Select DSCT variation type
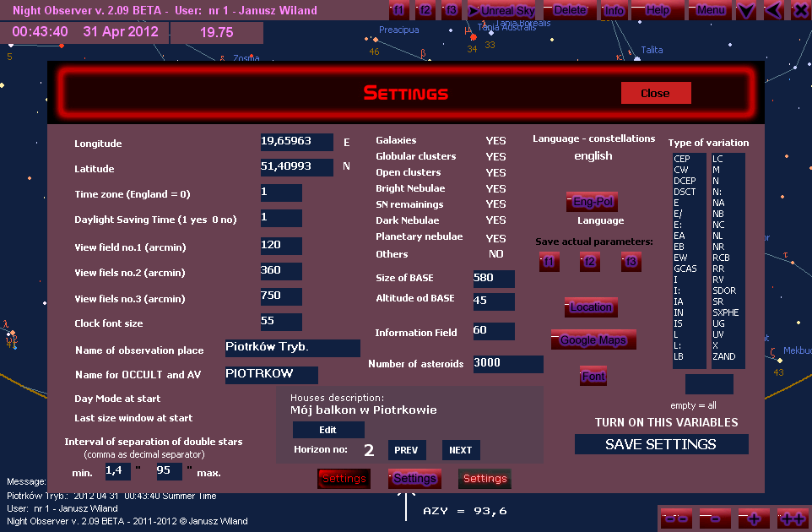812x532 pixels. (x=685, y=192)
